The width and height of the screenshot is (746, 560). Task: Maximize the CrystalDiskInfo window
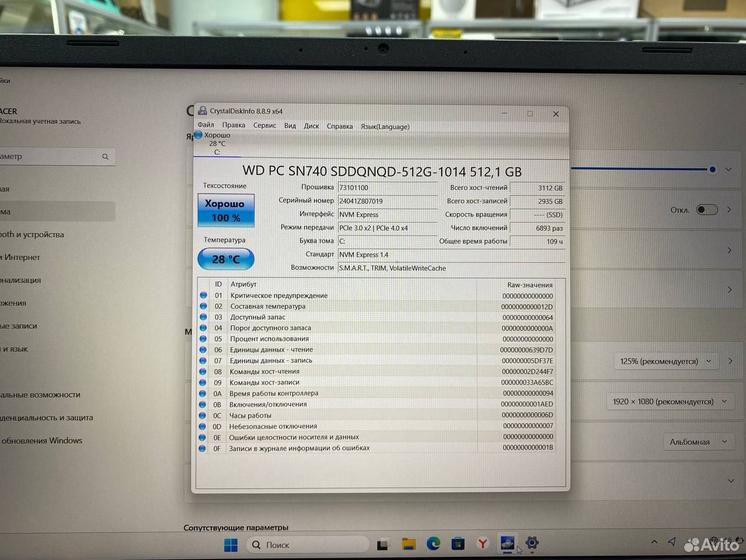pos(530,114)
